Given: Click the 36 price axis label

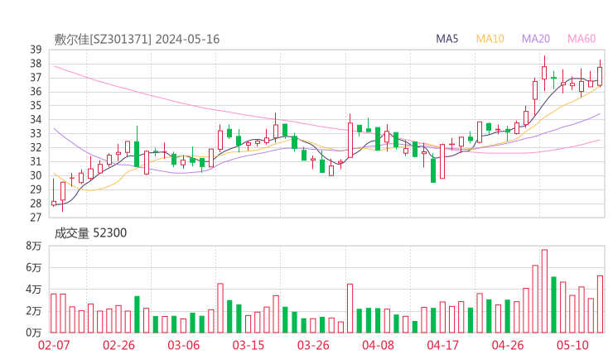Looking at the screenshot, I should point(36,91).
